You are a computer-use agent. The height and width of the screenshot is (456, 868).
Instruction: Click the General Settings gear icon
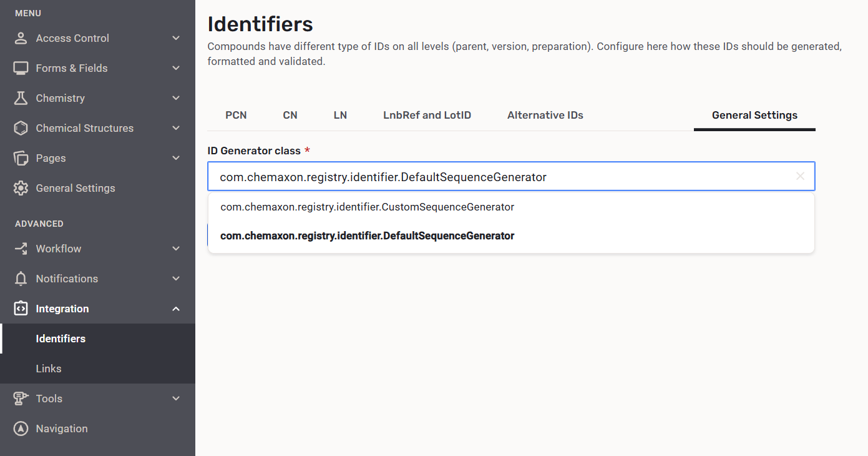pos(21,188)
